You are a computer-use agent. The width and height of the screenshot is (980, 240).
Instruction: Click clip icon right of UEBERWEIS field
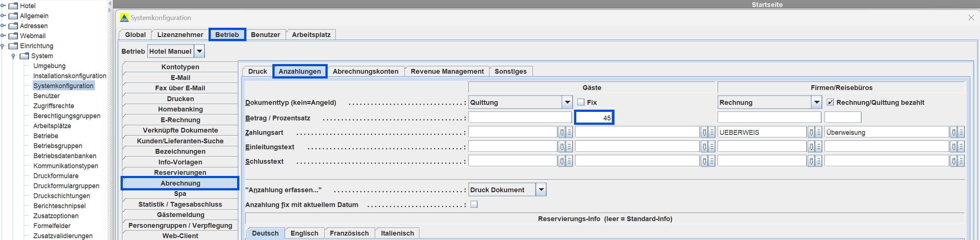(811, 132)
